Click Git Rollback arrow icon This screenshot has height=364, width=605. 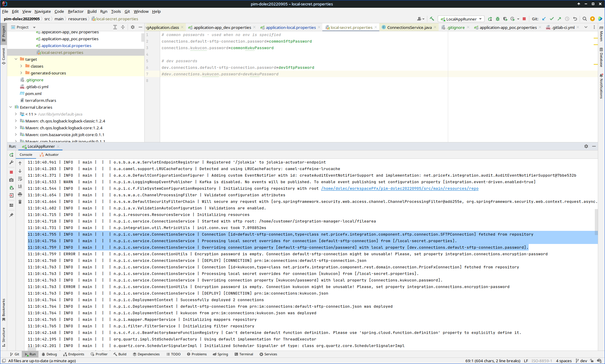(575, 19)
